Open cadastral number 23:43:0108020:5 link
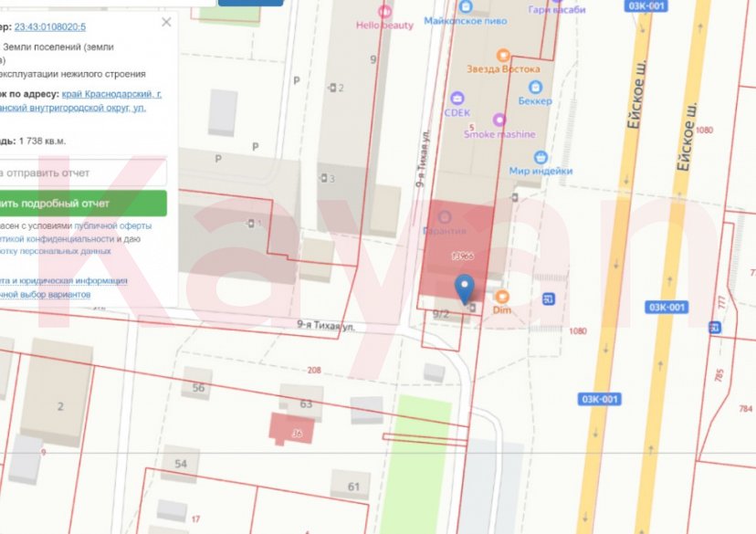 tap(50, 26)
